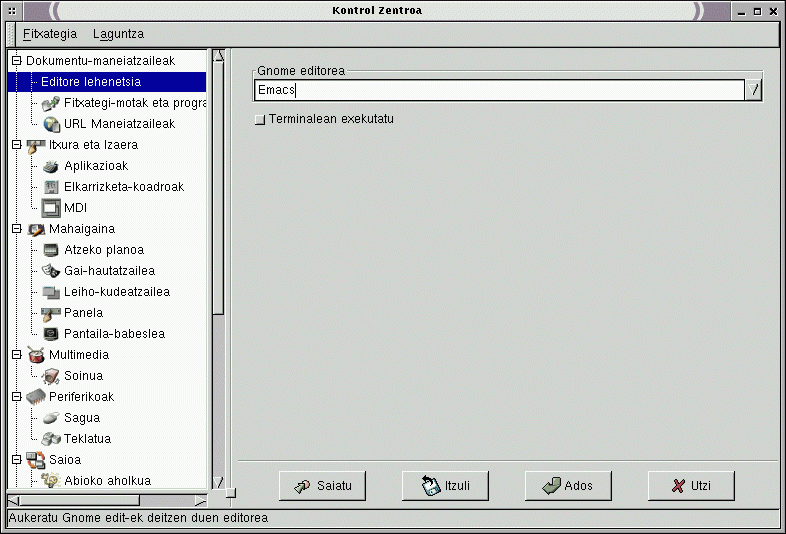Click the Pantaila-babeslea icon
The width and height of the screenshot is (786, 534).
click(x=51, y=334)
